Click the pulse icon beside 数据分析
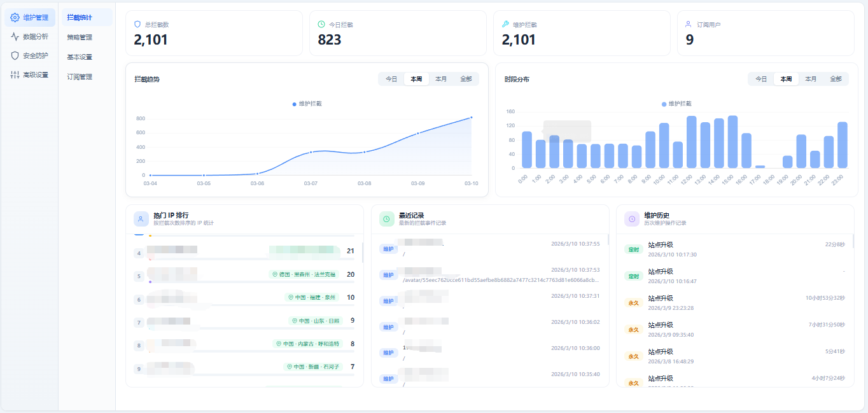The image size is (868, 413). tap(15, 37)
